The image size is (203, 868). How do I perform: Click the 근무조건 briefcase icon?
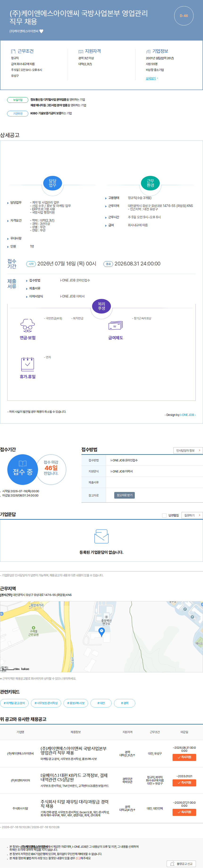pos(13,52)
